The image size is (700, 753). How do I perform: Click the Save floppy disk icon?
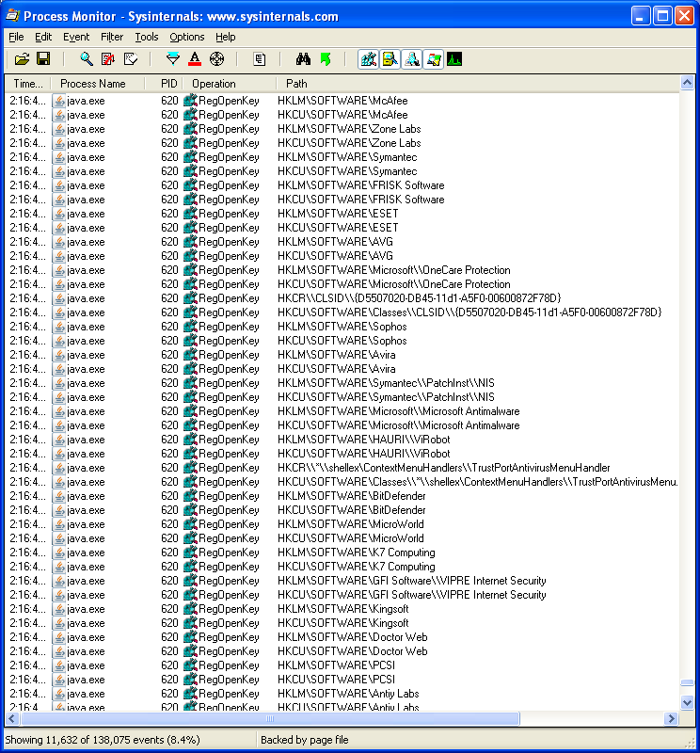click(43, 59)
